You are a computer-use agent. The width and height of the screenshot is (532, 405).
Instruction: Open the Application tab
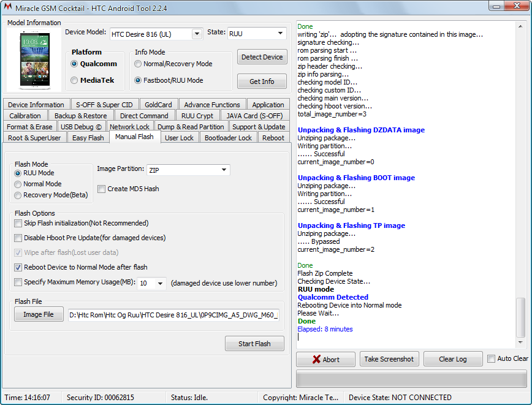click(268, 105)
